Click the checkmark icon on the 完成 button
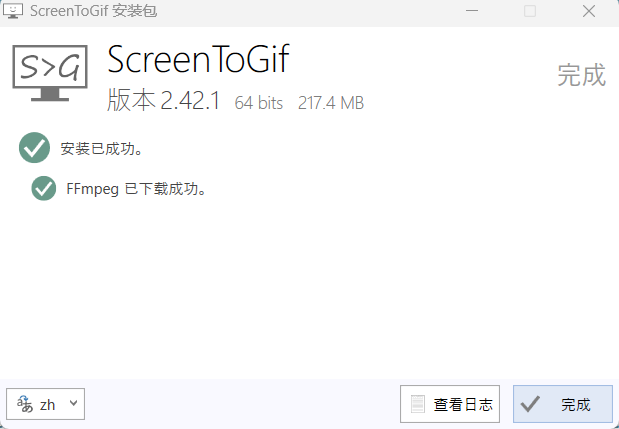This screenshot has width=619, height=429. (x=531, y=404)
